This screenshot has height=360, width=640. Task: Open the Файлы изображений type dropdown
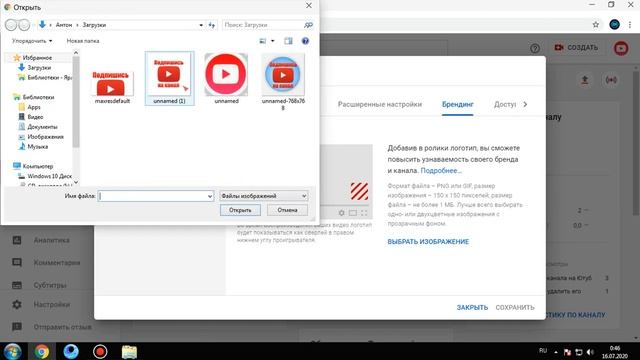point(264,196)
